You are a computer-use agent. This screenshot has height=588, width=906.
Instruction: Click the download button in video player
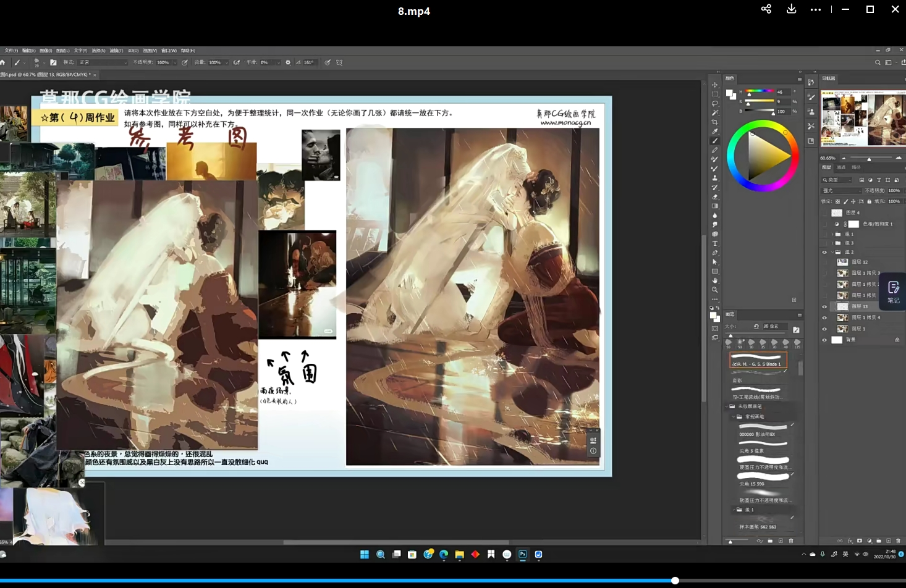[x=791, y=9]
